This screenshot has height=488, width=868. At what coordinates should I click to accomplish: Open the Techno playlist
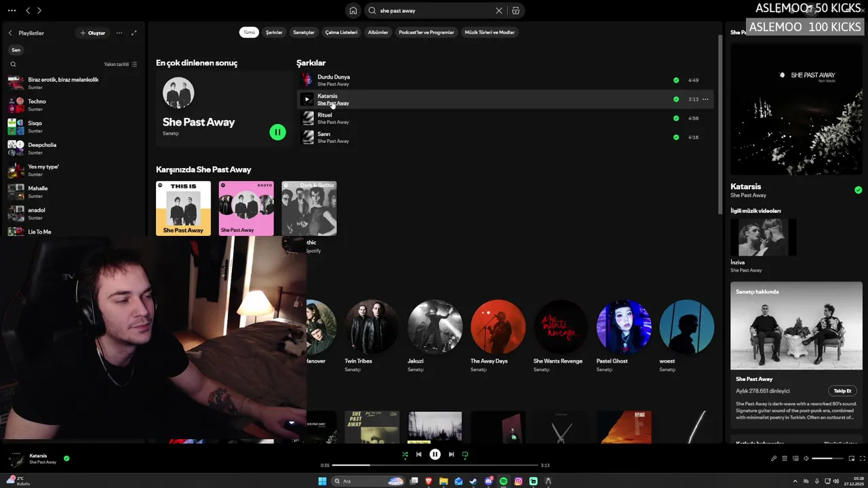point(73,104)
